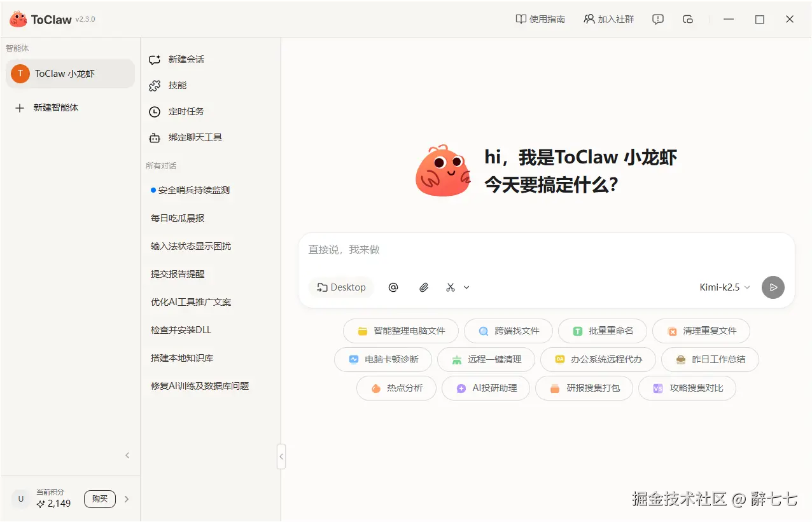
Task: Choose the 远程一键清理 suggestion chip
Action: pyautogui.click(x=486, y=359)
